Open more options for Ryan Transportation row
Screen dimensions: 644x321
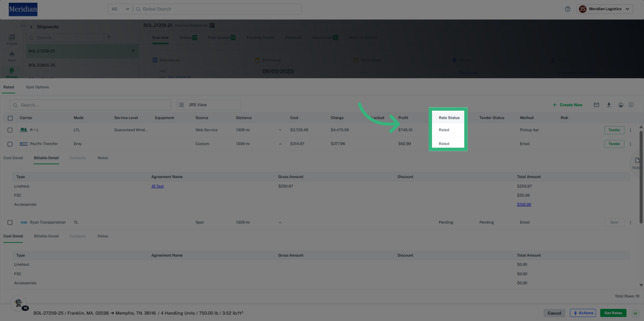631,222
